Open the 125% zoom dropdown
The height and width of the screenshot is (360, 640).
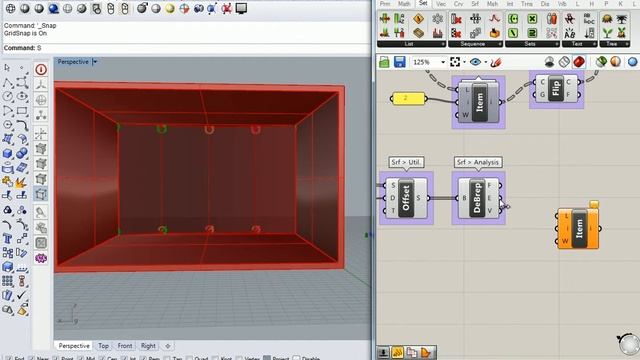point(443,62)
